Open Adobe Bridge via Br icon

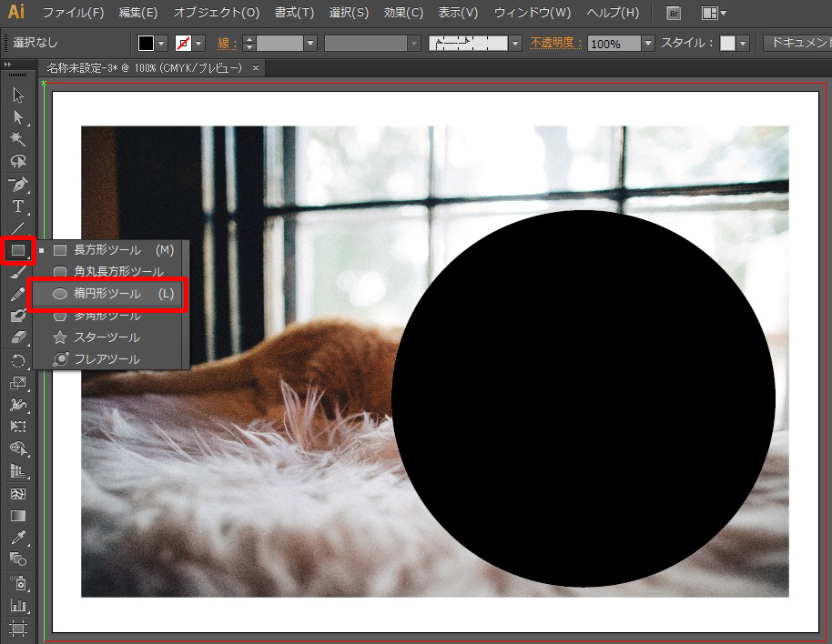click(674, 14)
